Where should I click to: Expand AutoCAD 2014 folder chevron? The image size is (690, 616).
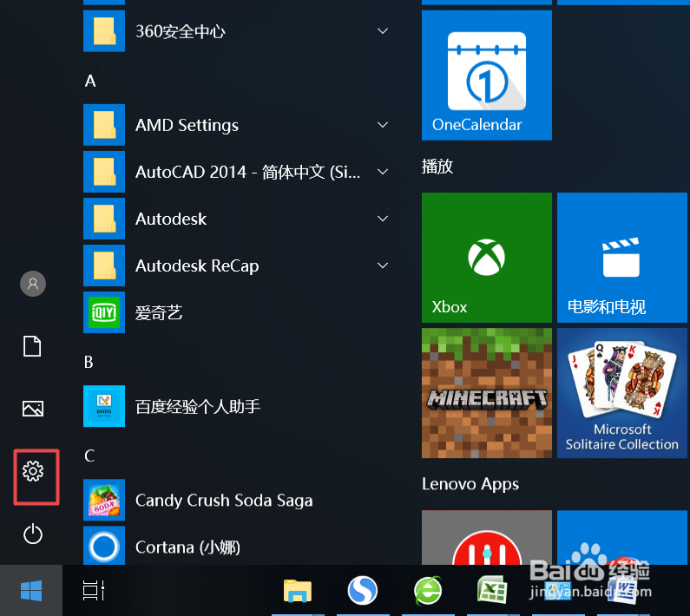pyautogui.click(x=383, y=172)
